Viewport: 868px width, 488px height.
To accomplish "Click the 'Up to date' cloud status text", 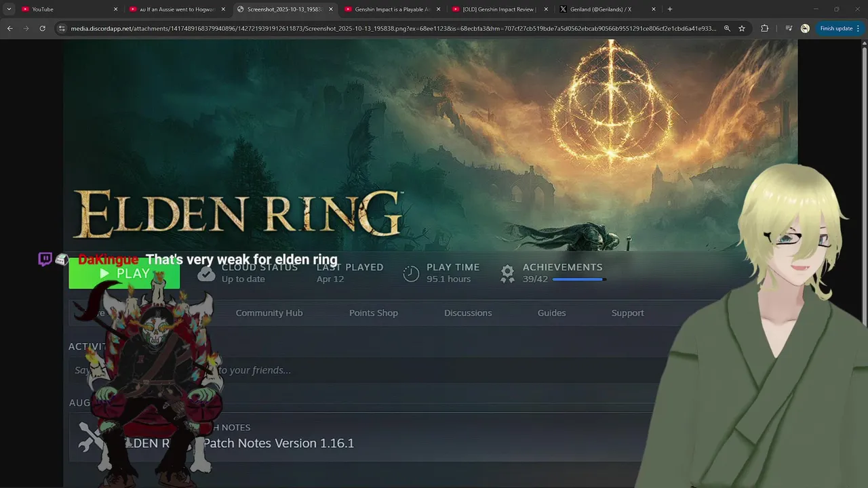I will point(243,279).
